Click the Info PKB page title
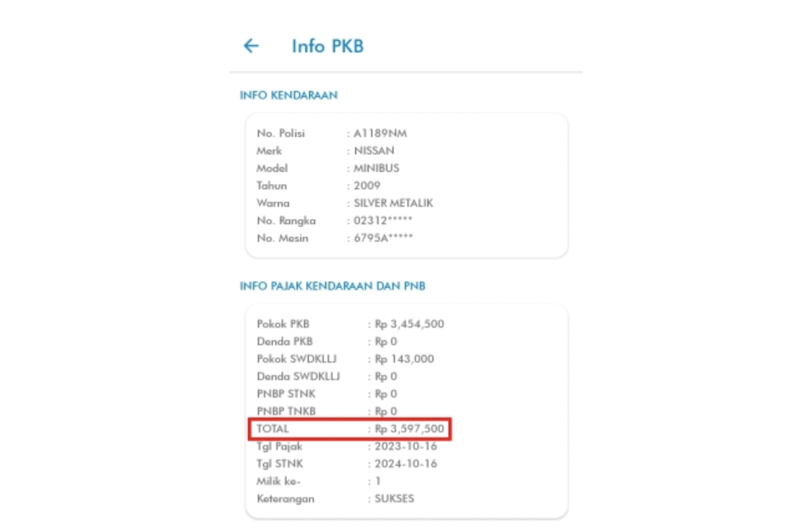The height and width of the screenshot is (532, 796). (327, 45)
